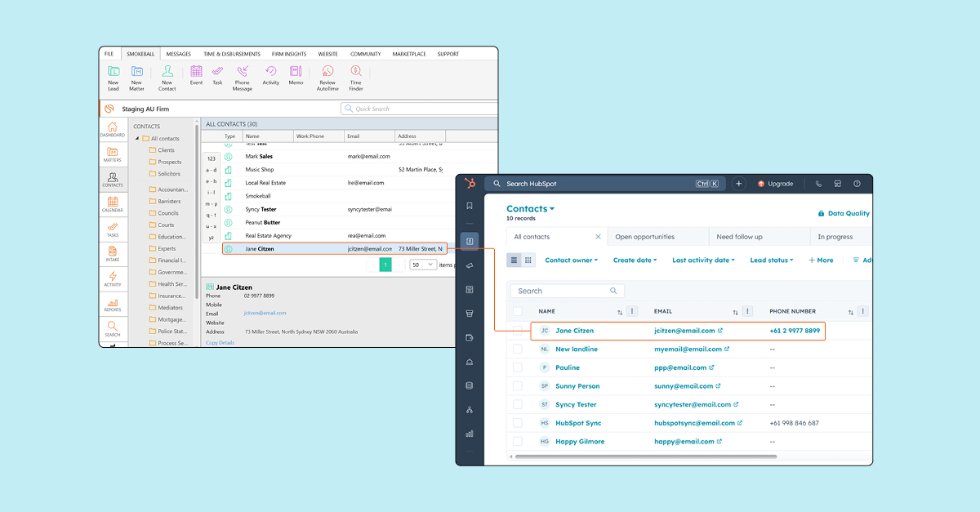Open the Create date filter dropdown
This screenshot has height=512, width=980.
(x=636, y=260)
